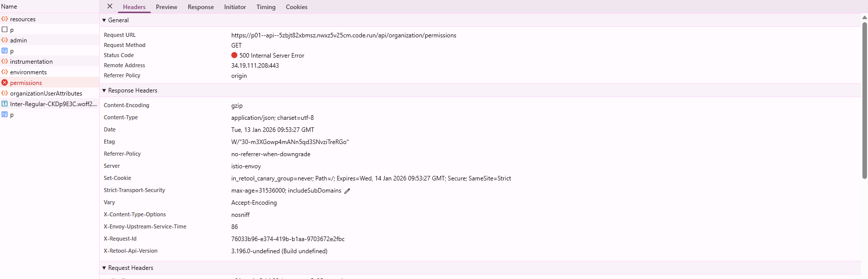Screen dimensions: 868x279
Task: Open the Timing tab
Action: (266, 7)
